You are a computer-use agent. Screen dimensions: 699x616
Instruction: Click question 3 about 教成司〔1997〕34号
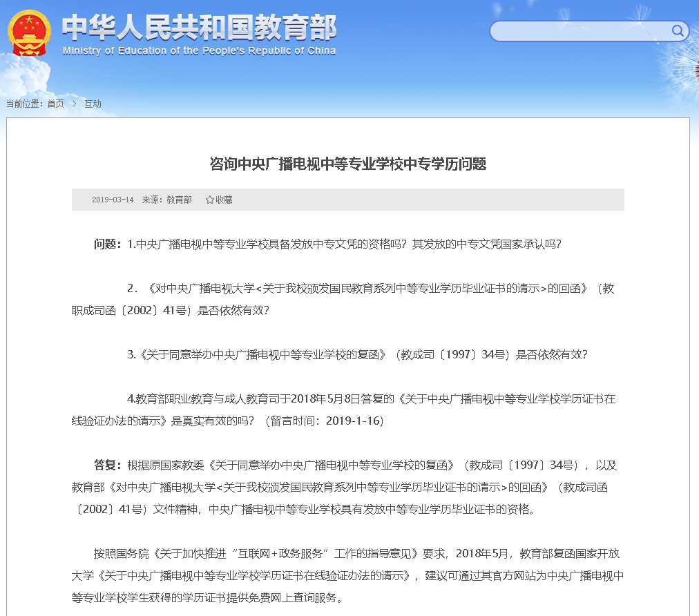pyautogui.click(x=358, y=355)
